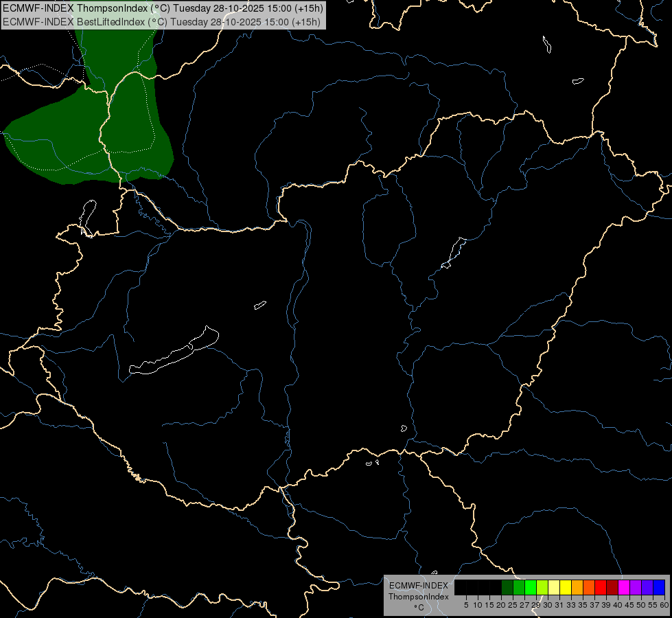Click the lime 29-30 legend swatch
The image size is (672, 618).
click(542, 587)
